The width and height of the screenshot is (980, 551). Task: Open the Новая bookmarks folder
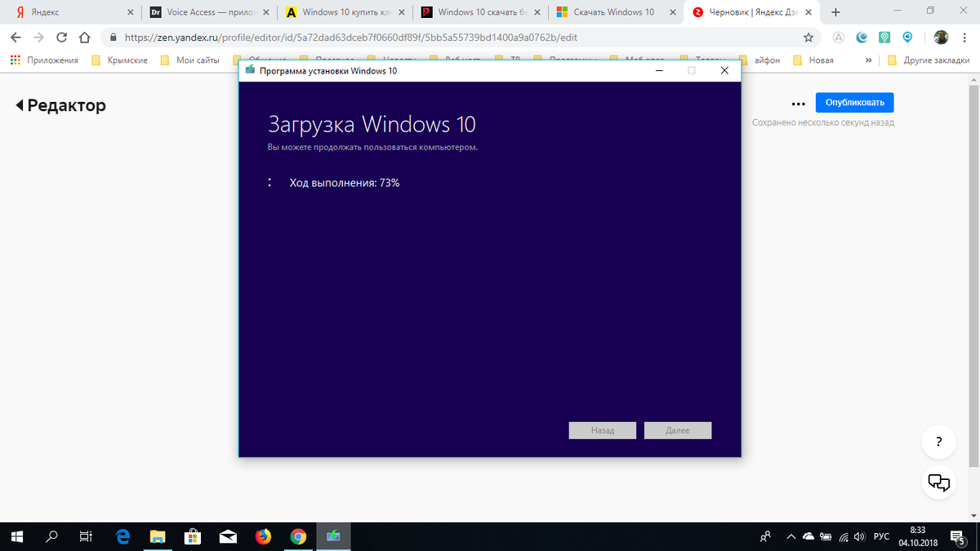coord(814,60)
